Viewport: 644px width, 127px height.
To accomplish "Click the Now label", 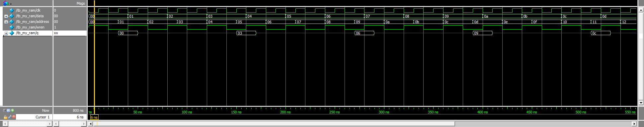I will (46, 110).
